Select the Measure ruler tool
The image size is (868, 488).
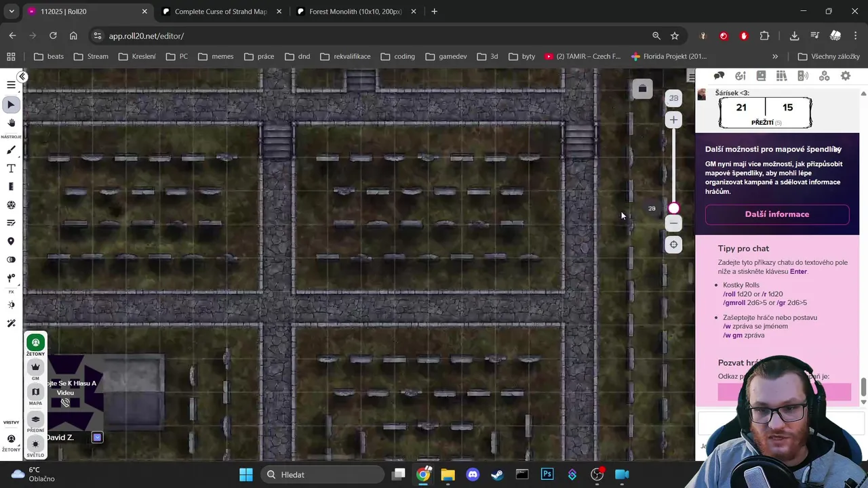11,186
